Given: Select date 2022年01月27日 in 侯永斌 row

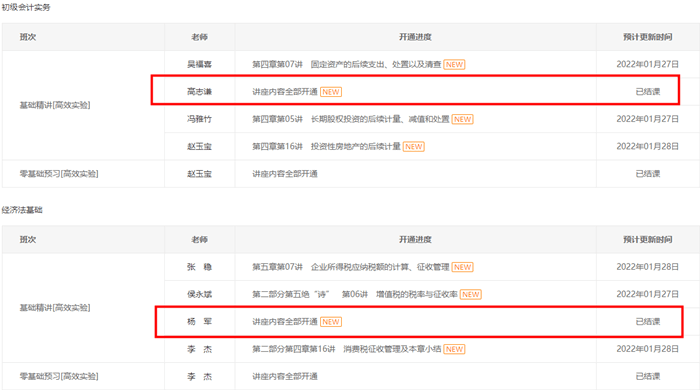Looking at the screenshot, I should (648, 294).
